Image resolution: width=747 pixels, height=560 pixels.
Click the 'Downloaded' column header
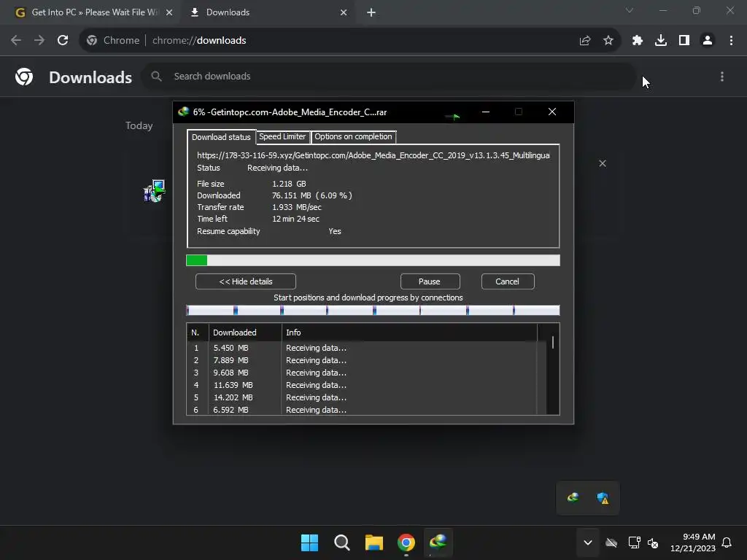[x=245, y=332]
